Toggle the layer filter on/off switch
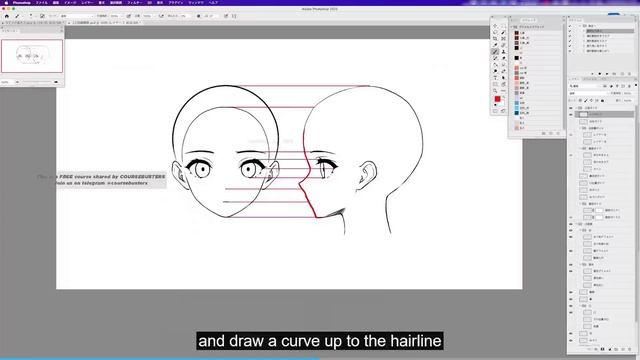The height and width of the screenshot is (360, 640). click(x=636, y=85)
